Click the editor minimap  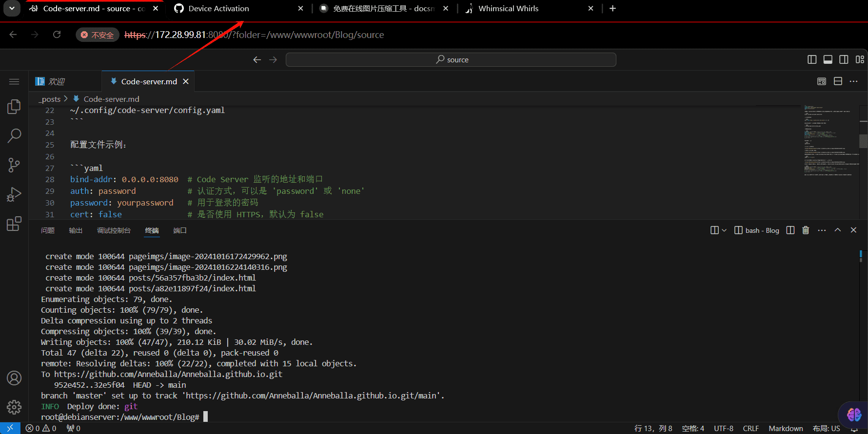830,141
